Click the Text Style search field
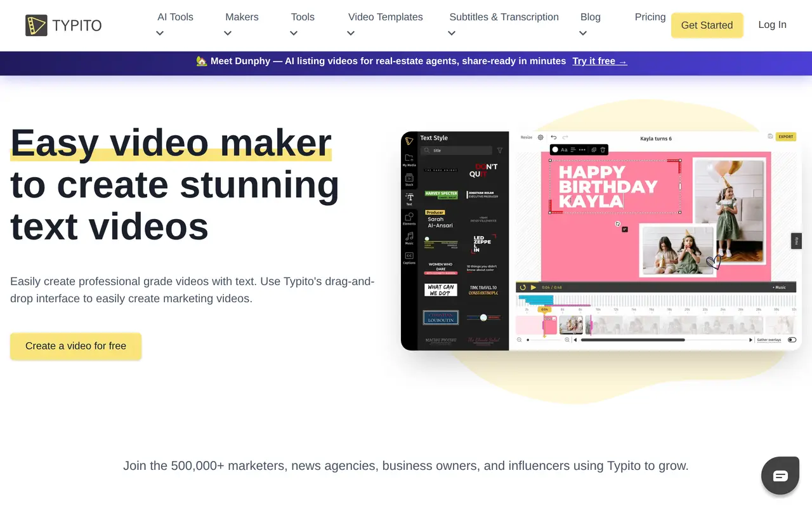Viewport: 812px width, 508px height. click(457, 150)
